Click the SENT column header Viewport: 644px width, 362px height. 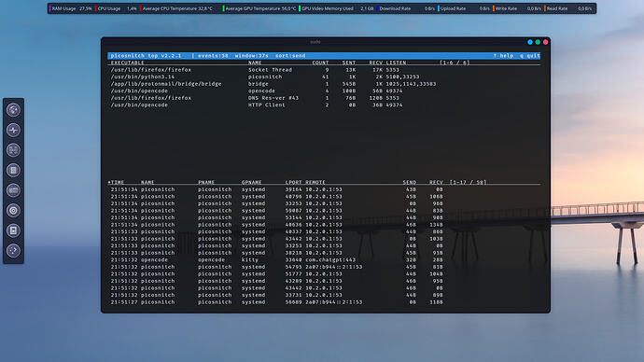click(349, 63)
